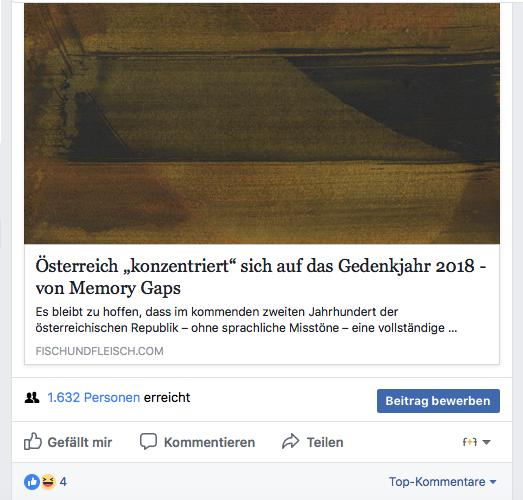Click the Beitrag bewerben button
Viewport: 523px width, 500px height.
pyautogui.click(x=438, y=401)
